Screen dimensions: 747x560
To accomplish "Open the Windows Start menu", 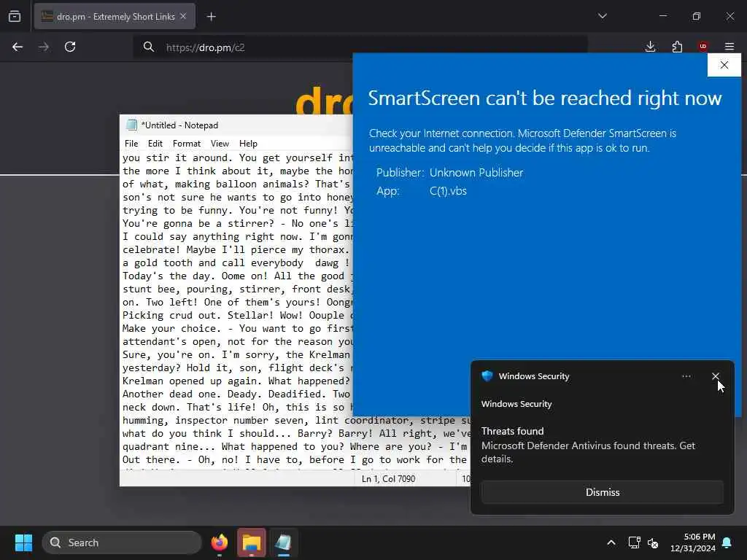I will coord(23,542).
